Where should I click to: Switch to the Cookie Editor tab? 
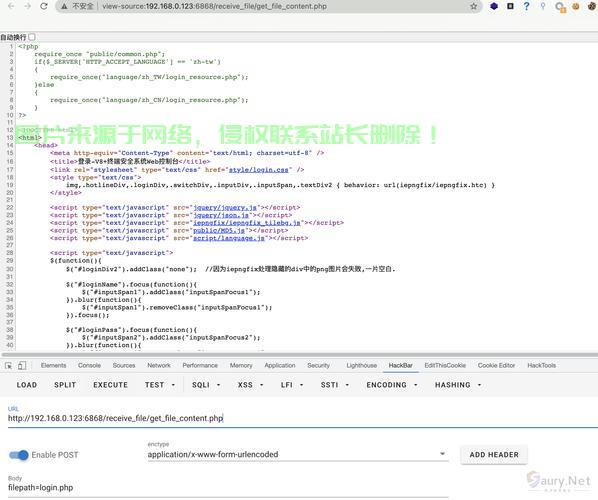(x=496, y=365)
